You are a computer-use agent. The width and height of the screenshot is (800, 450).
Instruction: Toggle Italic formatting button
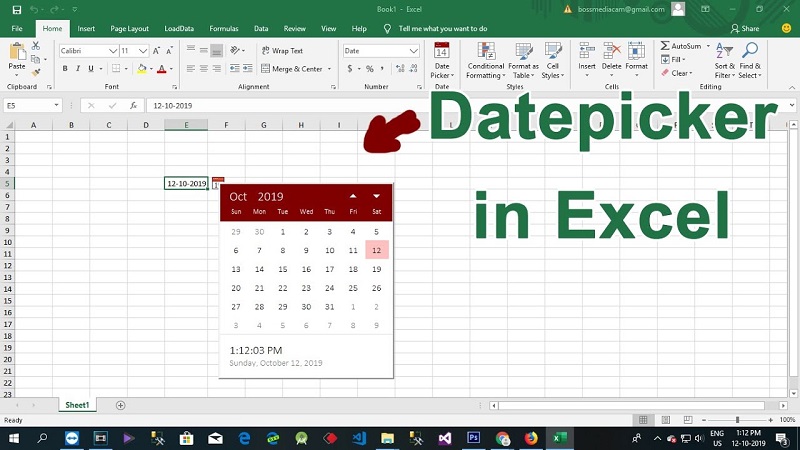point(79,69)
